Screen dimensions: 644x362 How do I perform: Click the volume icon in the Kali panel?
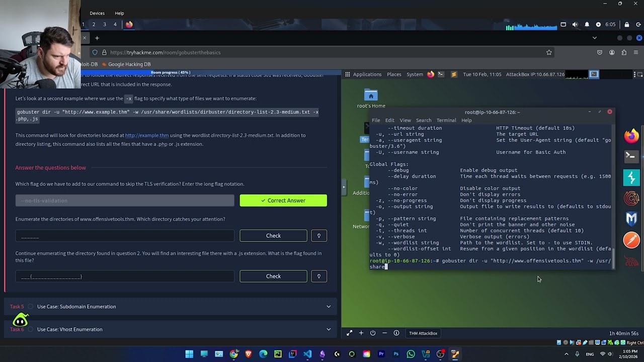[x=575, y=25]
